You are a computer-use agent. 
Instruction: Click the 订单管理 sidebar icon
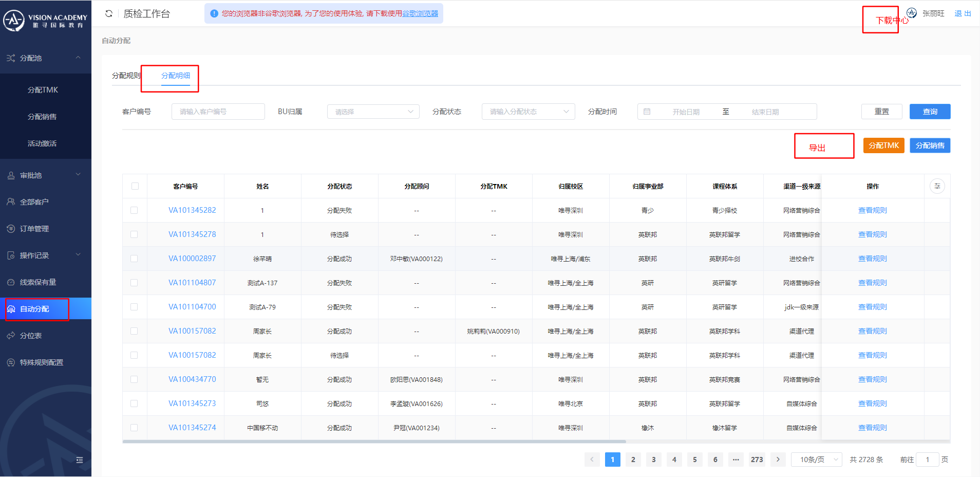click(11, 229)
